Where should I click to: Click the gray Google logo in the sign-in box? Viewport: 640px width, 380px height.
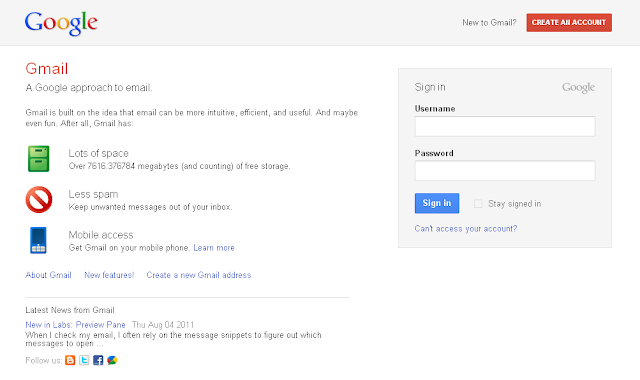(x=578, y=87)
